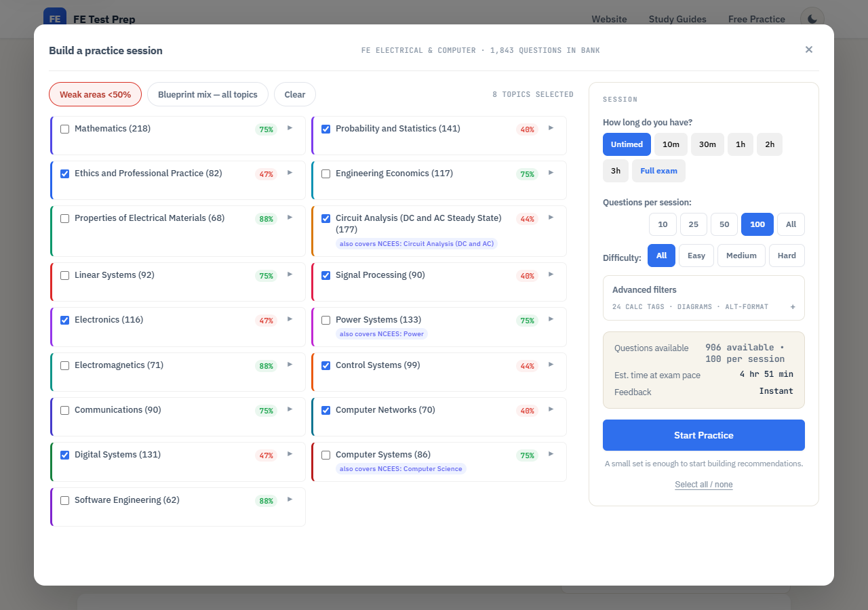Select the Electromagnetics checkbox
Screen dimensions: 868x610
click(65, 365)
